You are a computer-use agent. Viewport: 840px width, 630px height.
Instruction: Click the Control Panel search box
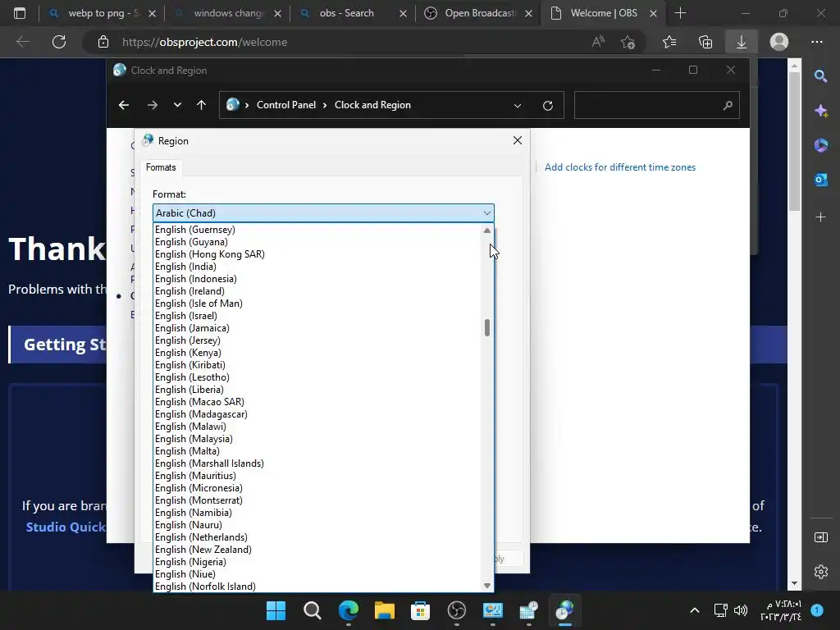(x=656, y=106)
